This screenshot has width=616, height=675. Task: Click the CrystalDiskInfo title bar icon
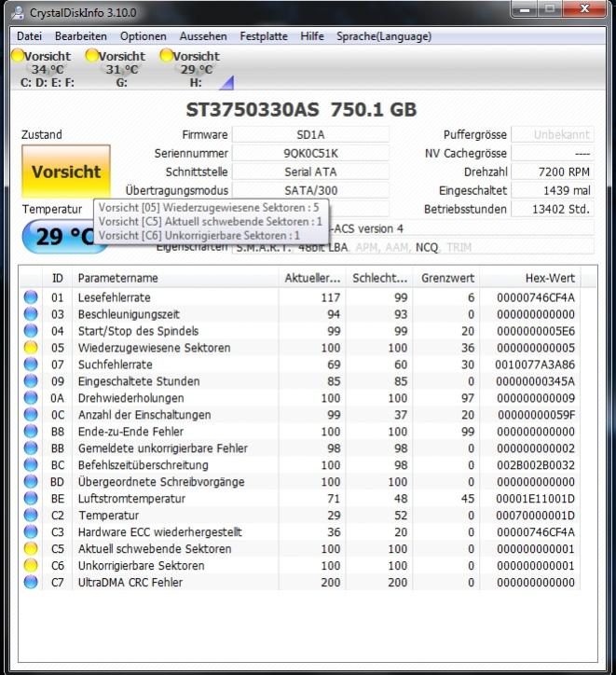coord(18,12)
